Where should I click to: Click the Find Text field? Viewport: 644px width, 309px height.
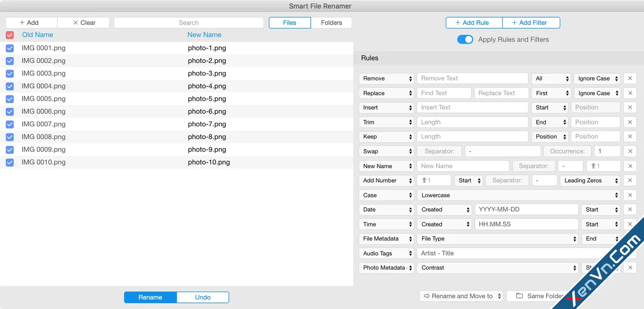coord(444,93)
